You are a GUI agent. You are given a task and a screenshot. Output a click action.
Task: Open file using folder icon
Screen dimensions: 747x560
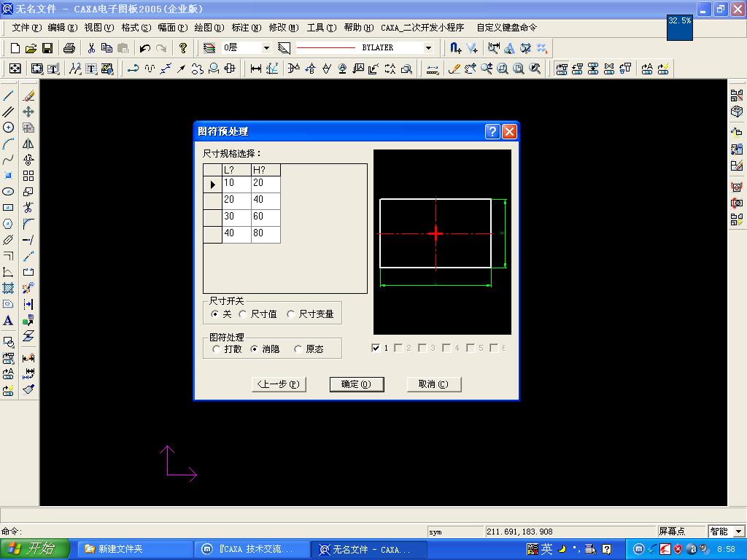click(31, 47)
